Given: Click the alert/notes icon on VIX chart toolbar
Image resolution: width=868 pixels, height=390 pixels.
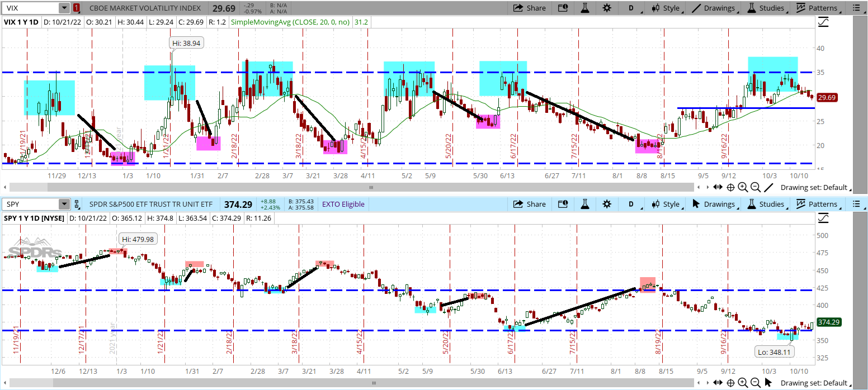Looking at the screenshot, I should click(x=563, y=8).
